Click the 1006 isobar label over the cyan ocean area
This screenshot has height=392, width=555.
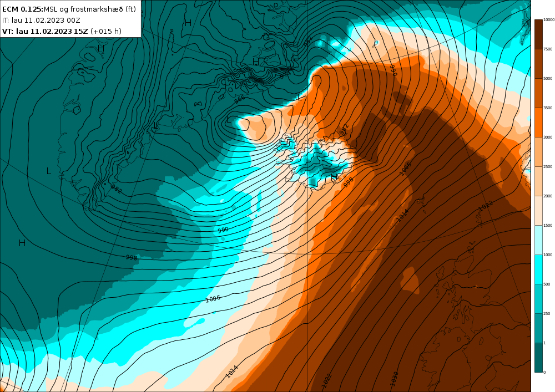[x=213, y=299]
